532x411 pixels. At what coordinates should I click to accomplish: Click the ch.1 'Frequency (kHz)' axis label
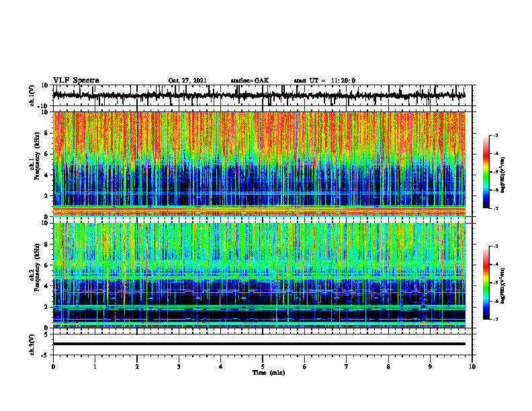[37, 156]
